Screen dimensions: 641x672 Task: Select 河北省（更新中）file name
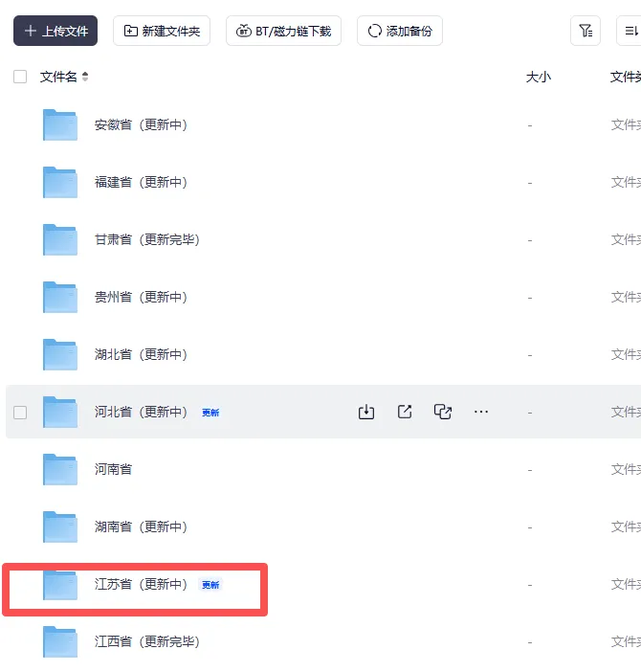point(141,412)
